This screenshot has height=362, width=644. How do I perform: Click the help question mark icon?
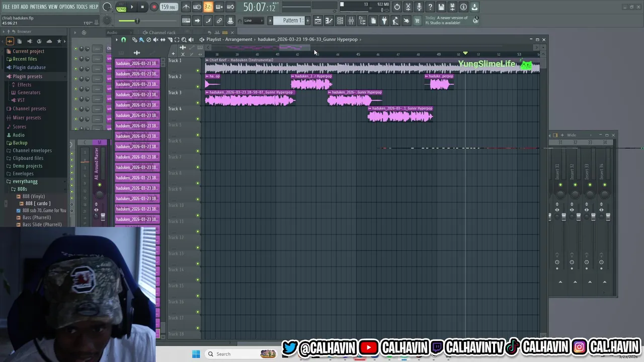[x=430, y=7]
